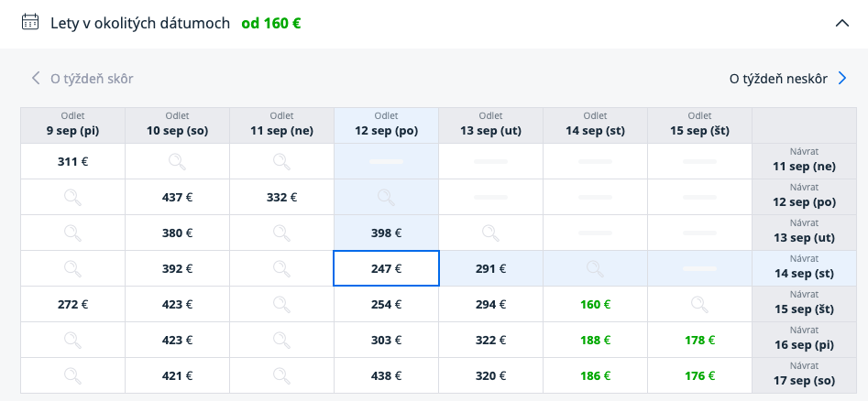Search price for 12 sep departure, 12 sep return

386,197
